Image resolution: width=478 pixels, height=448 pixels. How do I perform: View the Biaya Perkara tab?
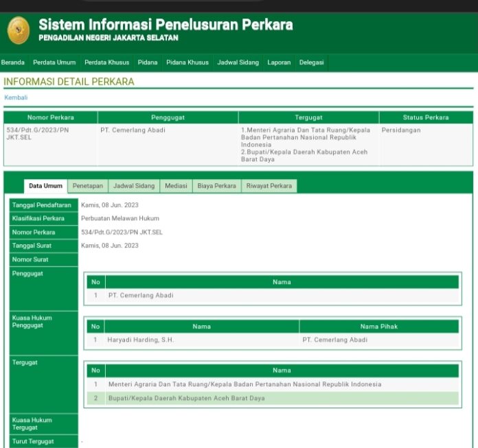tap(216, 186)
